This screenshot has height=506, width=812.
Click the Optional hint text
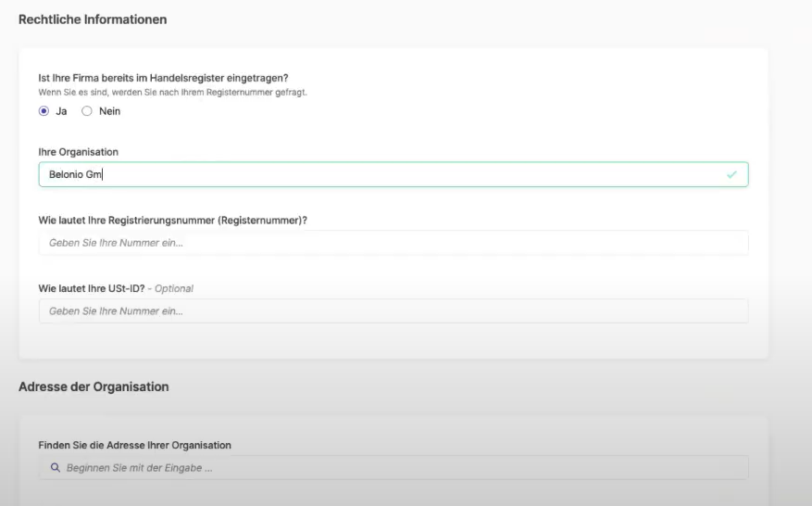point(173,289)
